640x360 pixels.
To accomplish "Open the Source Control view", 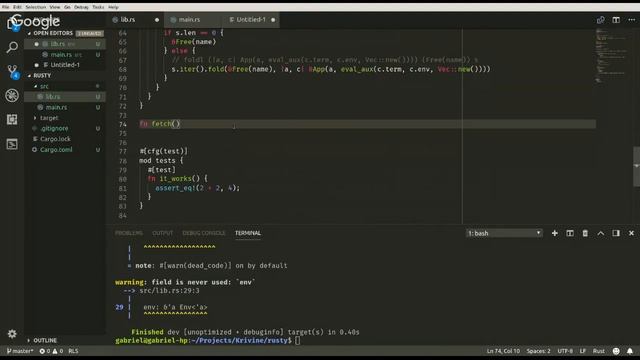I will pyautogui.click(x=12, y=71).
